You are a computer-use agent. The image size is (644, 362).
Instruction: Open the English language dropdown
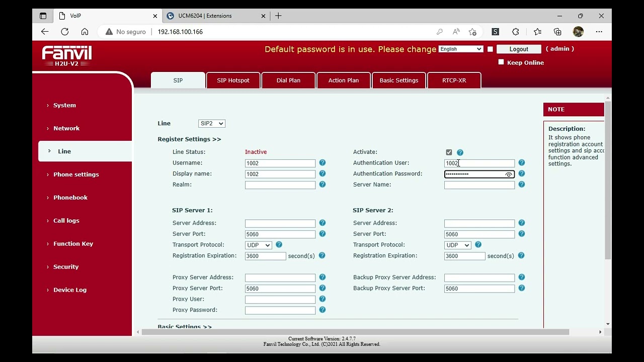(461, 49)
